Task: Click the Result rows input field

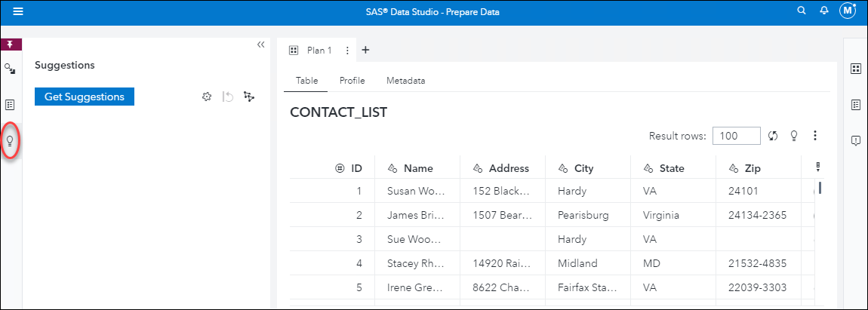Action: pyautogui.click(x=736, y=136)
